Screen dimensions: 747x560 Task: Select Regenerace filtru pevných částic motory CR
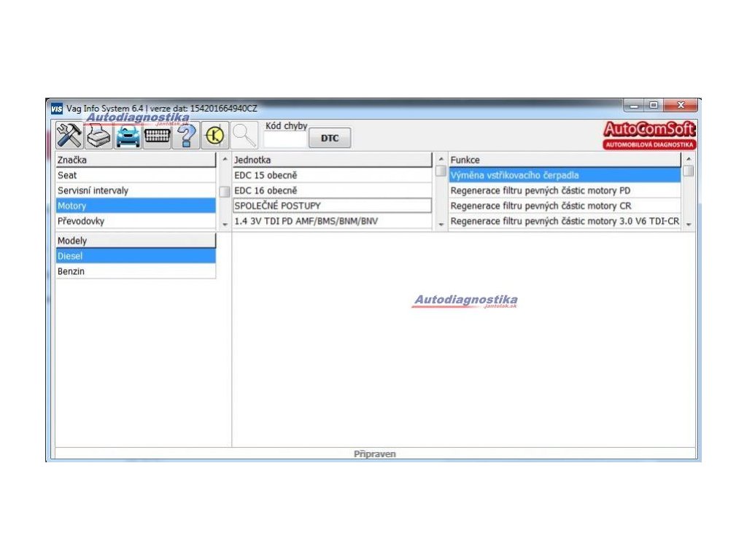pos(565,206)
